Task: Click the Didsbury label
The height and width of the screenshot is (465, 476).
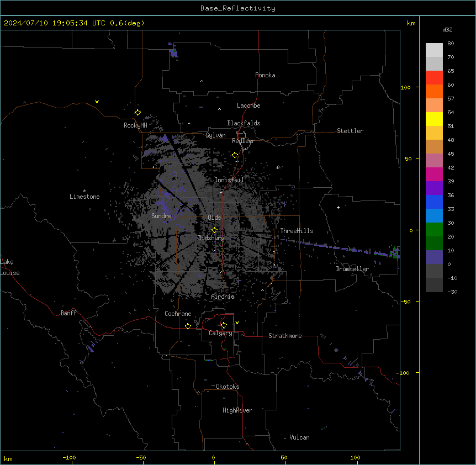Action: 211,238
